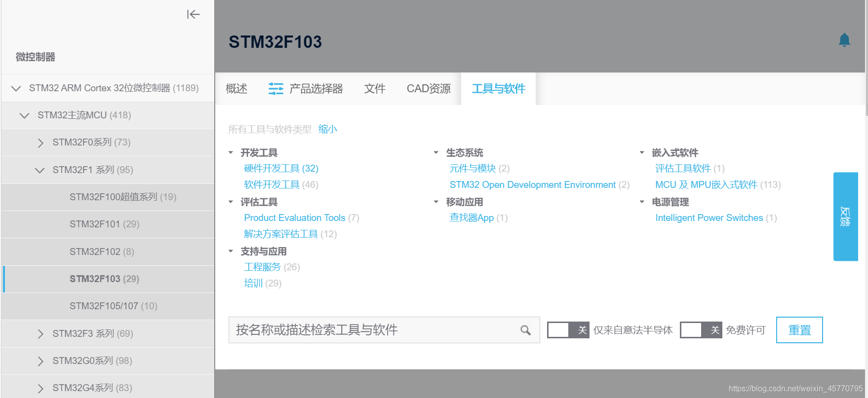Collapse the 电源管理 category triangle
The image size is (868, 398).
click(x=642, y=202)
